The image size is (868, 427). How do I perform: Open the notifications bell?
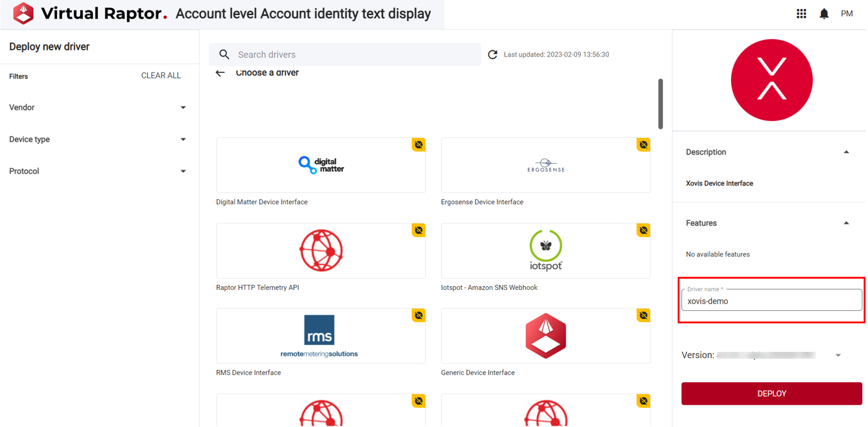(824, 13)
